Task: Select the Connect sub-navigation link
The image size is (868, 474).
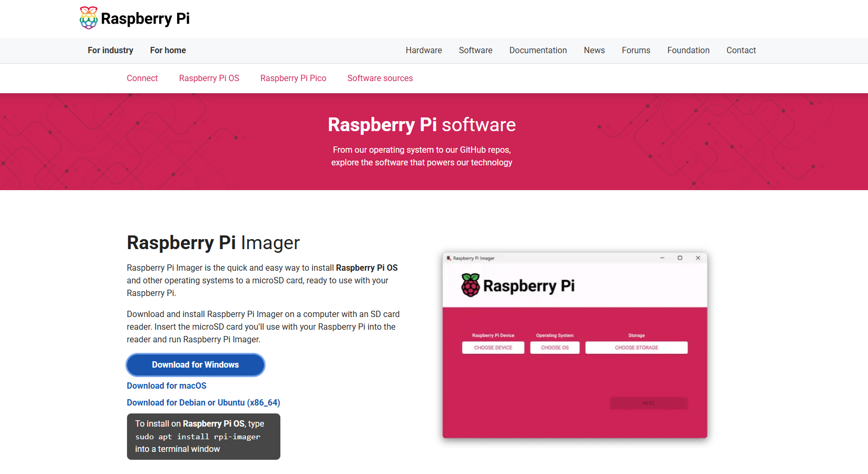Action: coord(142,78)
